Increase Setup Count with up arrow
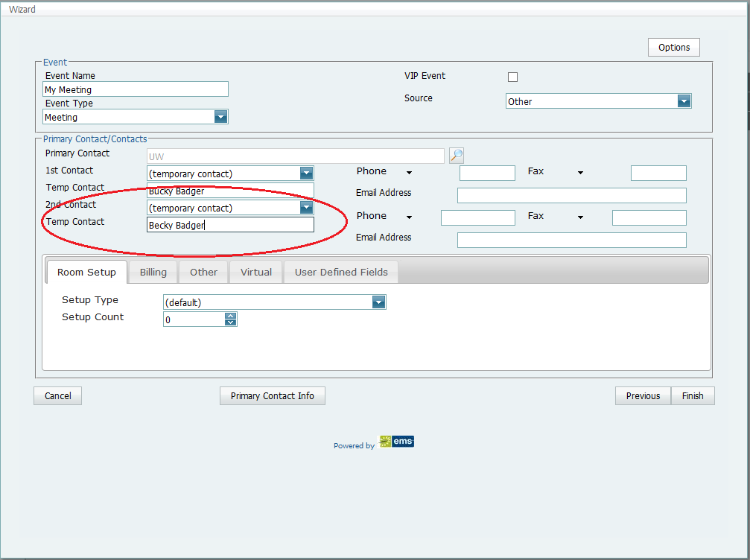750x560 pixels. click(x=231, y=316)
